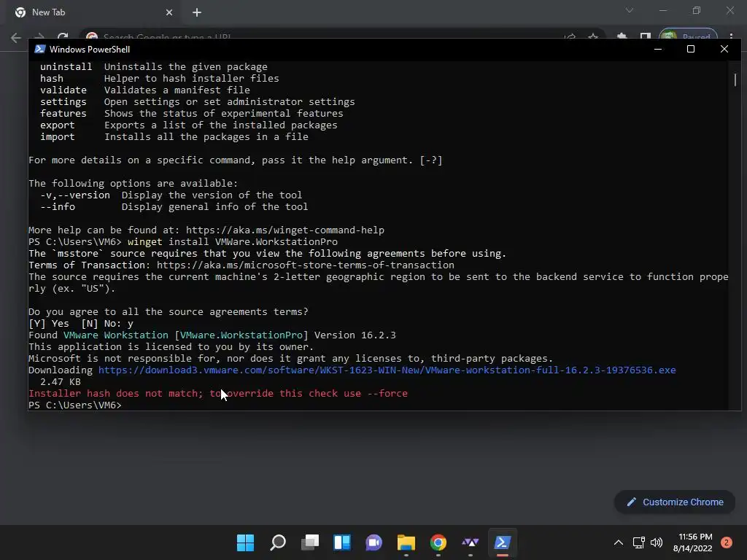The width and height of the screenshot is (747, 560).
Task: Open the purple triangle app on the taskbar
Action: 471,542
